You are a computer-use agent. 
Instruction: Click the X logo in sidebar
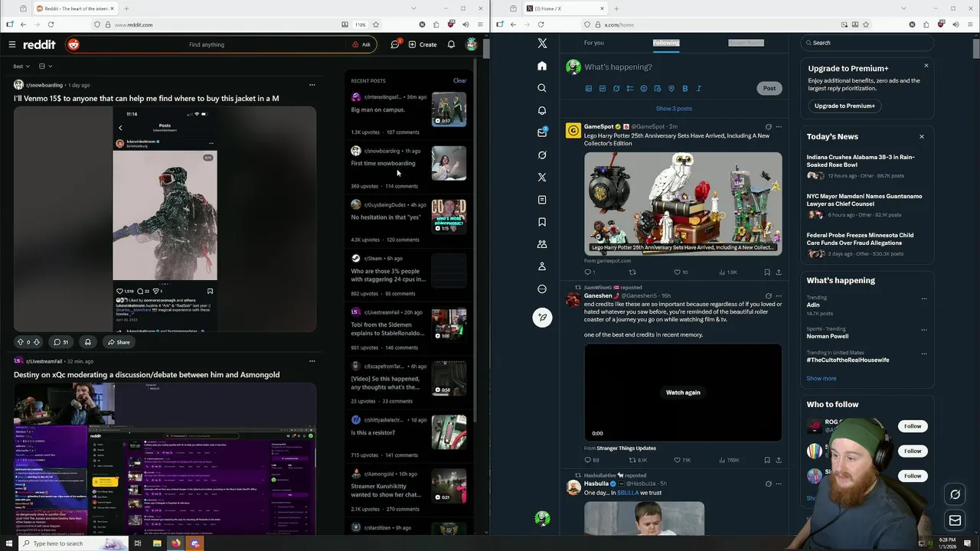point(542,44)
